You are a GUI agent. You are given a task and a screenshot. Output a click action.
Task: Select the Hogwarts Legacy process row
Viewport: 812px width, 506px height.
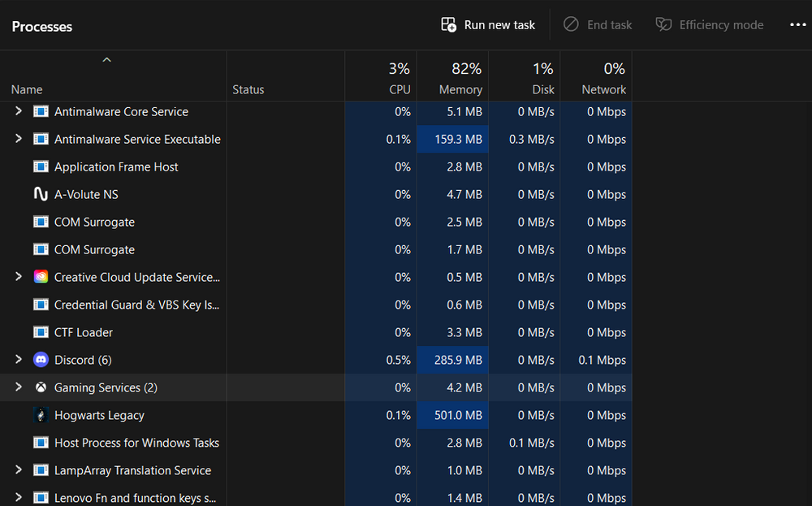coord(316,415)
